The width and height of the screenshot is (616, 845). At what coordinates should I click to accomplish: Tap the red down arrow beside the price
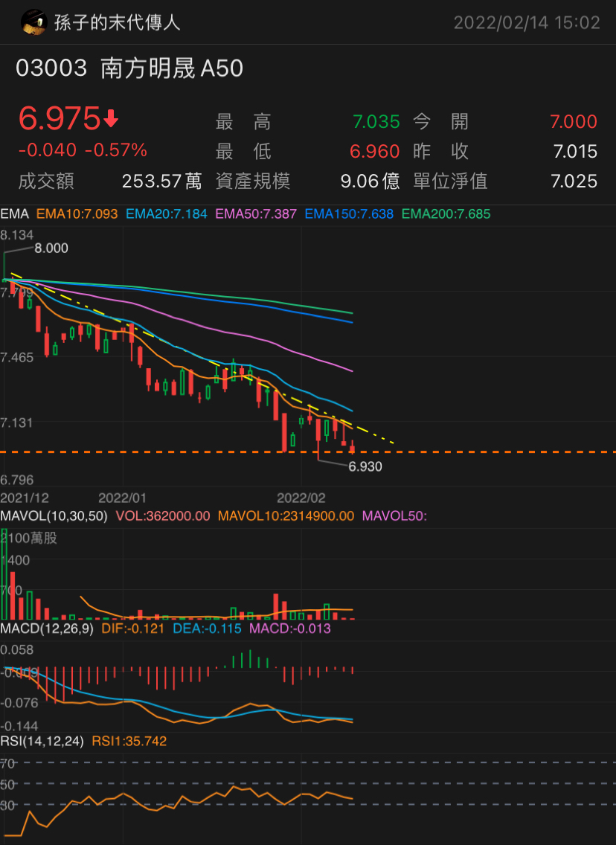click(x=111, y=118)
